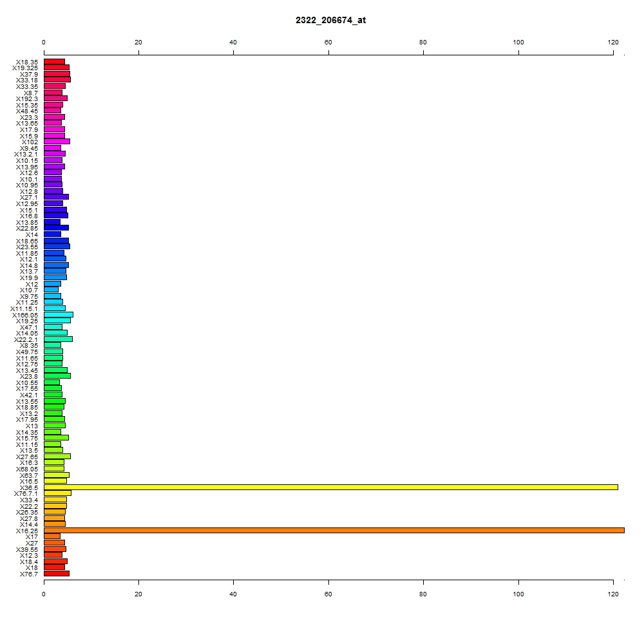This screenshot has height=644, width=644.
Task: Click the X19.325 row label
Action: (25, 68)
